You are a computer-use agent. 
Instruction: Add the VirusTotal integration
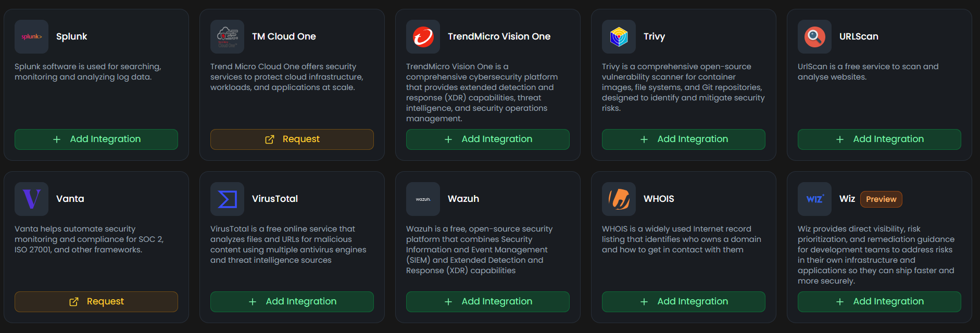point(292,302)
